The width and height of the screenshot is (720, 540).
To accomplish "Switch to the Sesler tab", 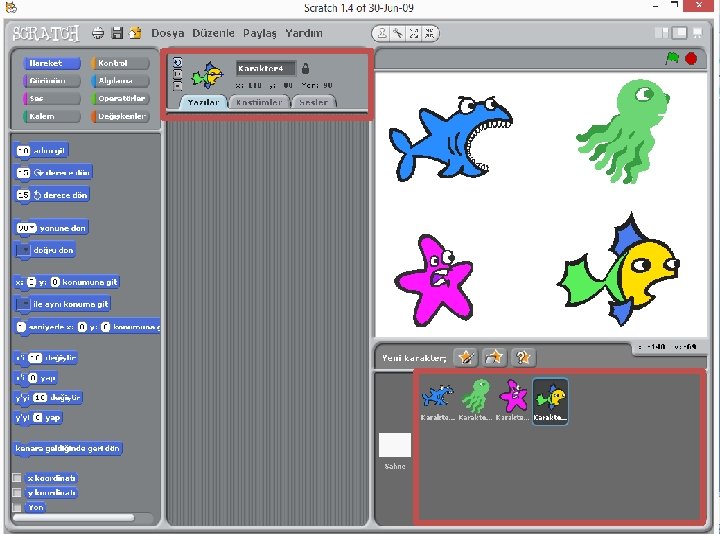I will [314, 102].
